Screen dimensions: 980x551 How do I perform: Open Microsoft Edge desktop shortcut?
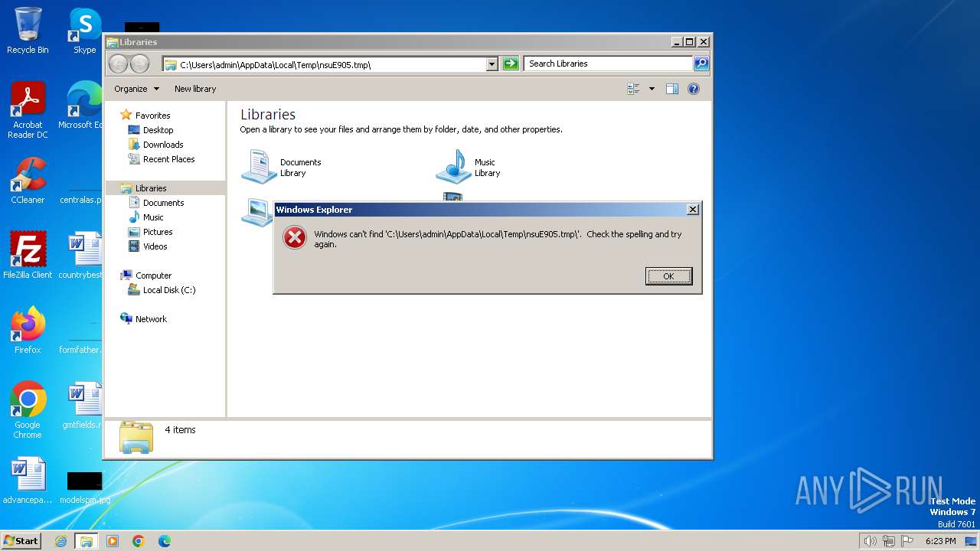pos(81,106)
